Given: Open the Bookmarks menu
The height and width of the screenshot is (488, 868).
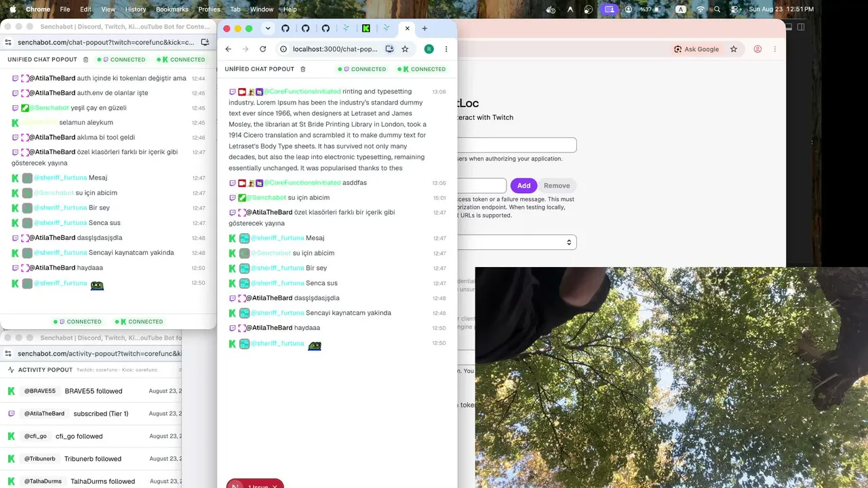Looking at the screenshot, I should click(x=172, y=9).
